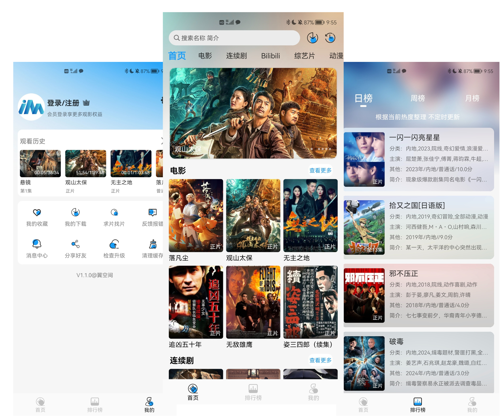Open the 姿三四郎（续集）movie poster

[310, 302]
